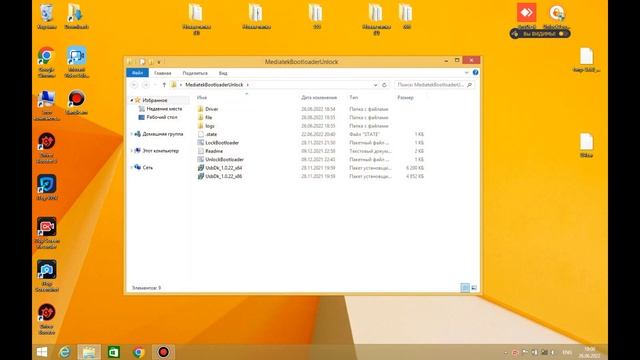Open the green Store app in taskbar
Screen dimensions: 640x360
[x=114, y=352]
